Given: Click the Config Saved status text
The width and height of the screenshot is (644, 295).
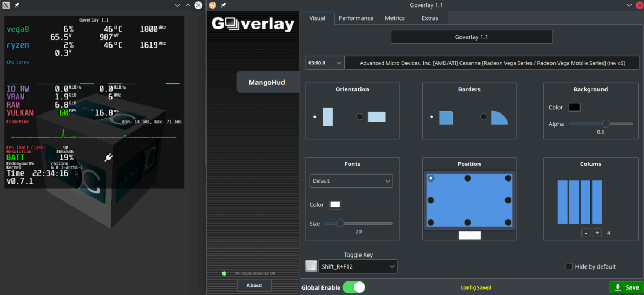Looking at the screenshot, I should (476, 287).
